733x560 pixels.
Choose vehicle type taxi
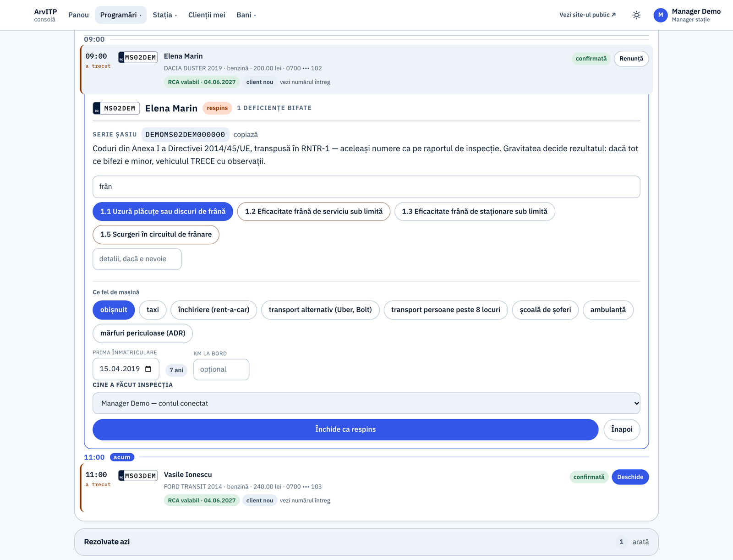(153, 310)
